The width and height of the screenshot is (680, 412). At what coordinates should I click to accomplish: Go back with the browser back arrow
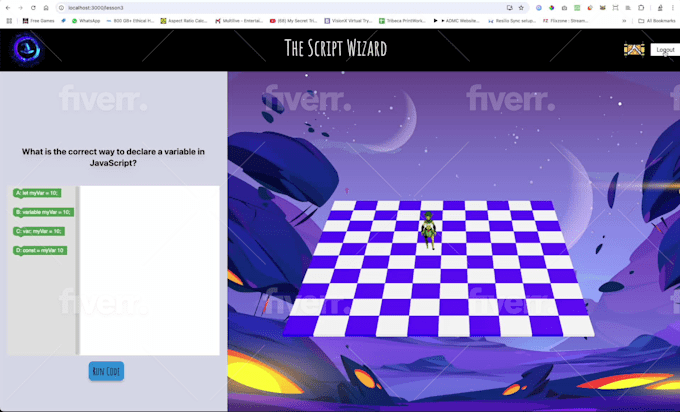[x=8, y=8]
